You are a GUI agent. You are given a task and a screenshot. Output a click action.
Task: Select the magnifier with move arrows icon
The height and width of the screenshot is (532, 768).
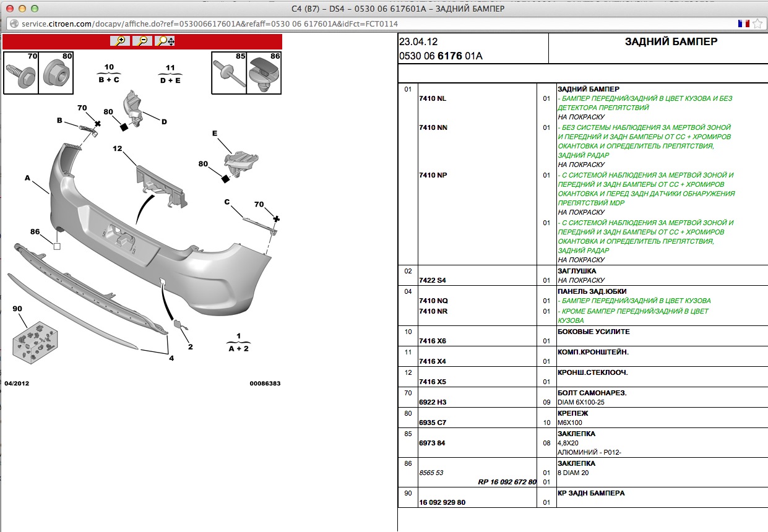pos(166,41)
